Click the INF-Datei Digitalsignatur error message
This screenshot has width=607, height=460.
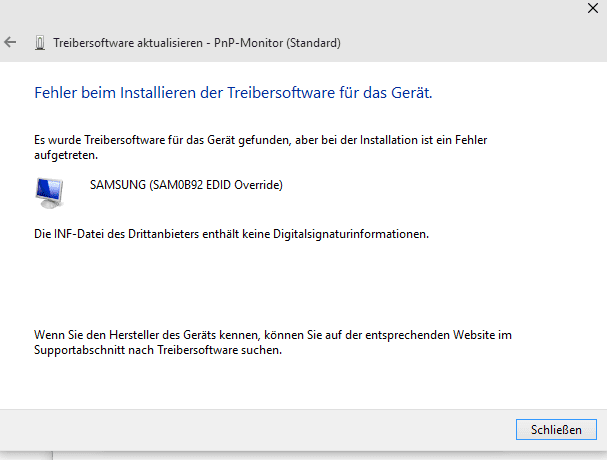click(x=231, y=234)
